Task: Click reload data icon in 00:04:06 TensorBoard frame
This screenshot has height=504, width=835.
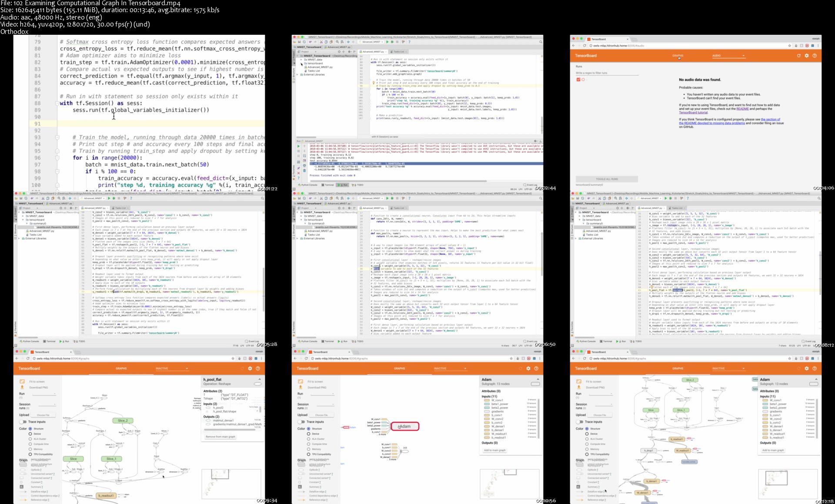Action: pos(798,56)
